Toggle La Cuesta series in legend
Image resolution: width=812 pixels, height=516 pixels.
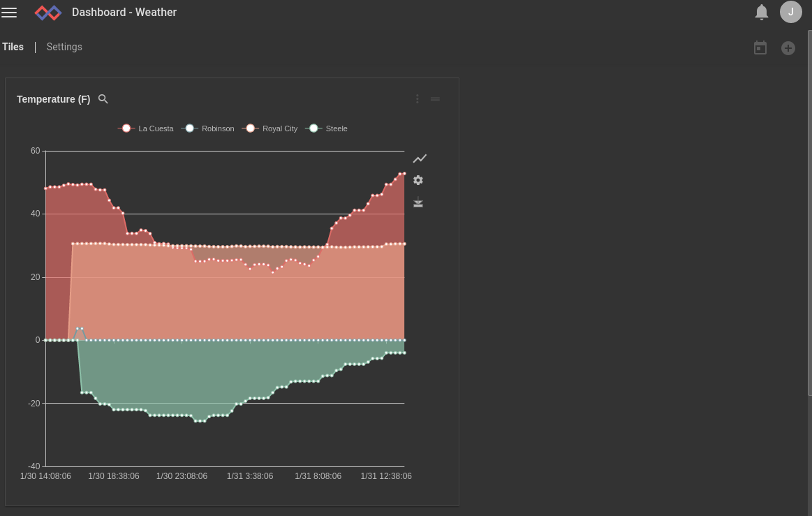[145, 128]
